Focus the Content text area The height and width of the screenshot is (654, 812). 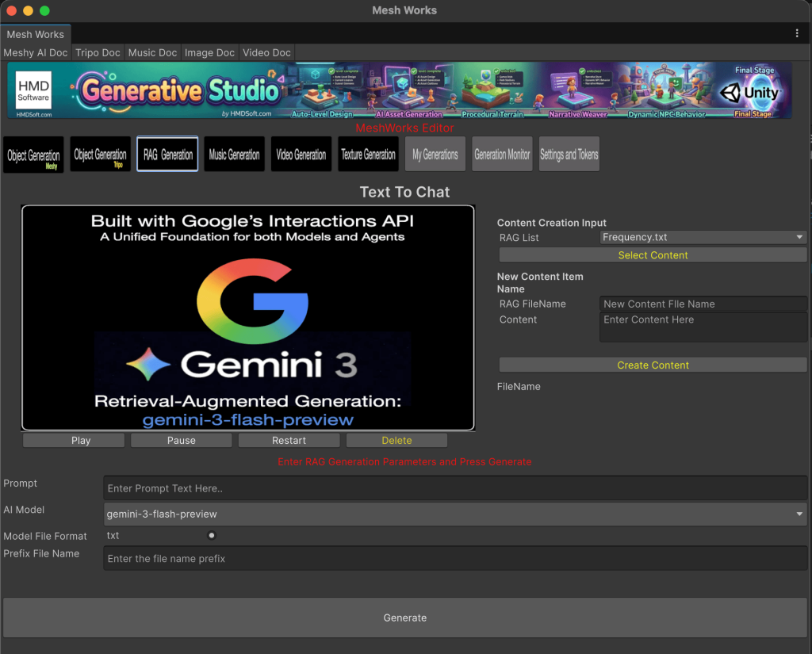703,327
